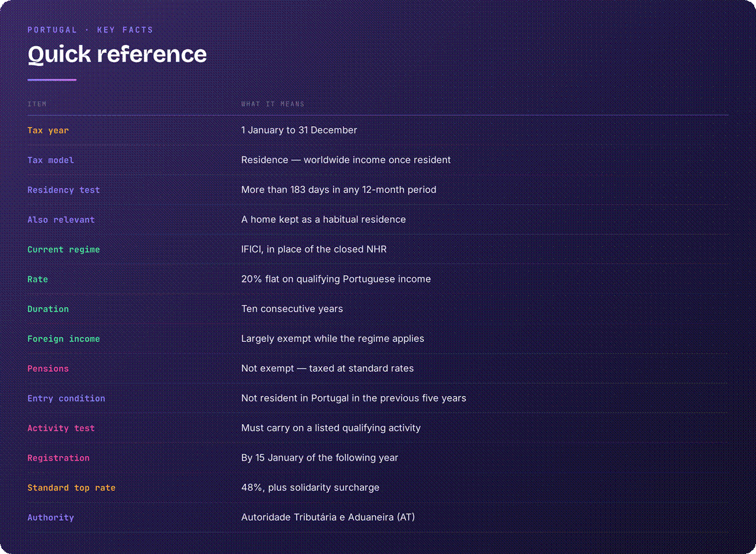Click the Standard top rate label

pyautogui.click(x=71, y=488)
